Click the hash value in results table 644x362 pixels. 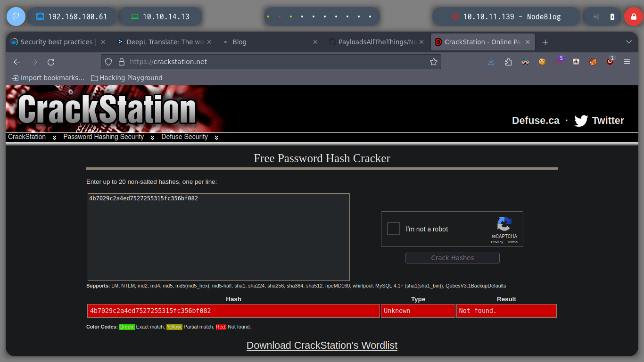pyautogui.click(x=150, y=311)
